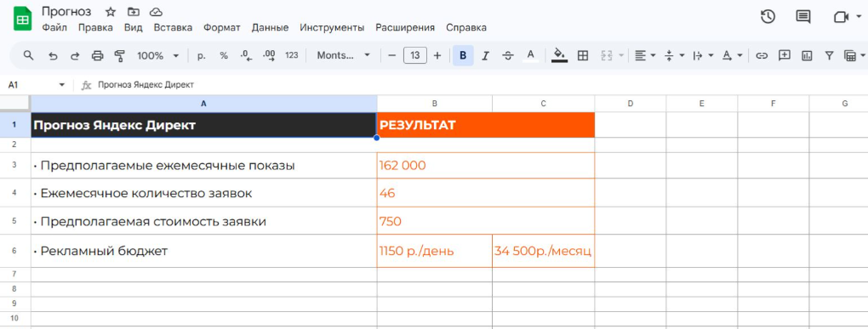Viewport: 868px width, 329px height.
Task: Insert a link
Action: pyautogui.click(x=762, y=55)
